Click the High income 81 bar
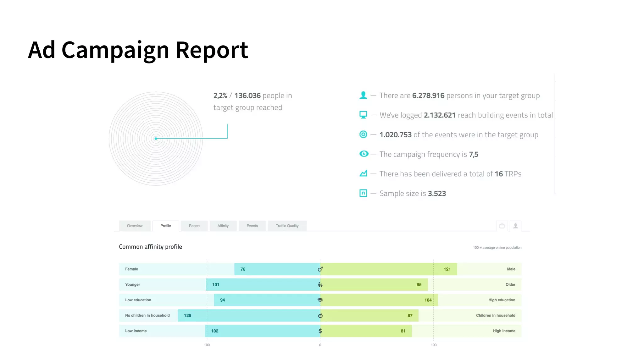 pyautogui.click(x=366, y=331)
